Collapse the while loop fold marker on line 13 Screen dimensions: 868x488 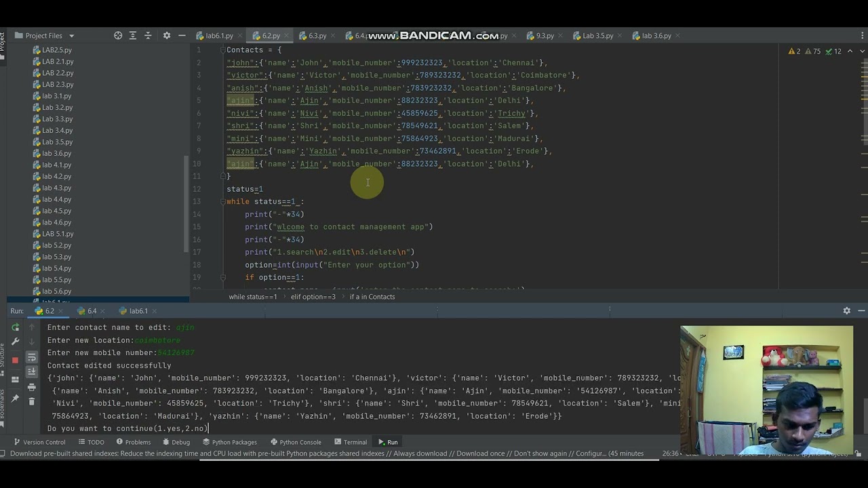coord(222,201)
